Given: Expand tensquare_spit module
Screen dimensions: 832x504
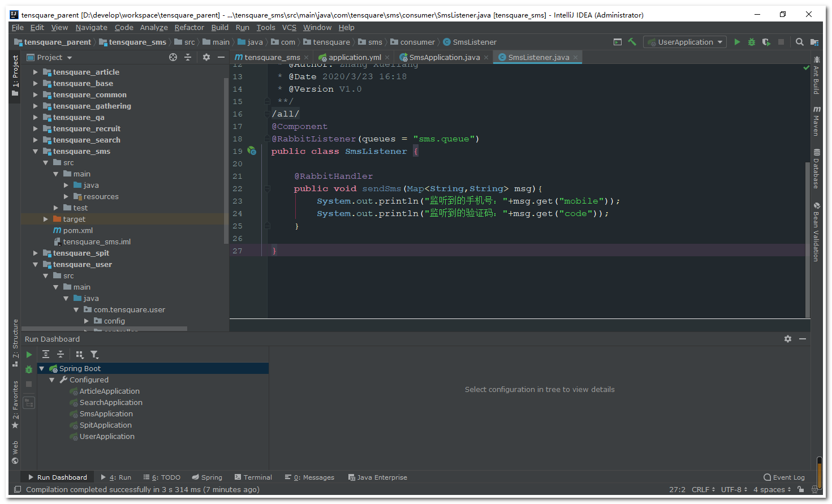Looking at the screenshot, I should (35, 253).
